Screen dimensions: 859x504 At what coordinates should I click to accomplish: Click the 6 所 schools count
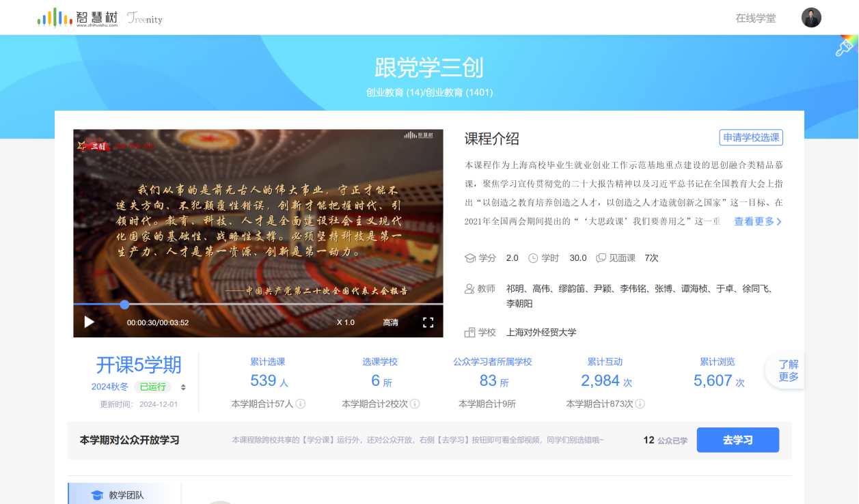(x=381, y=381)
